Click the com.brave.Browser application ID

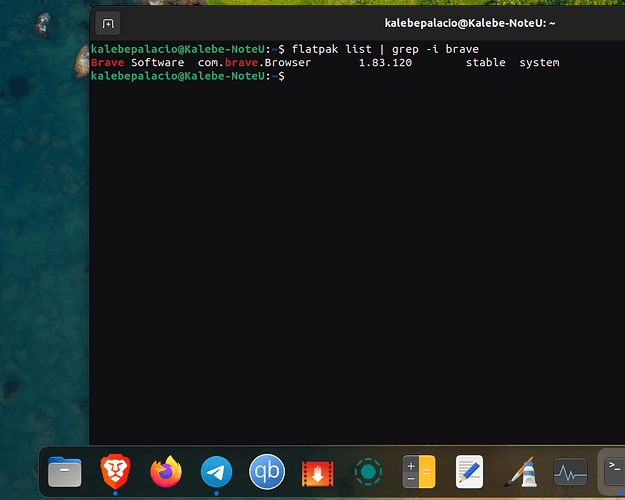tap(254, 63)
